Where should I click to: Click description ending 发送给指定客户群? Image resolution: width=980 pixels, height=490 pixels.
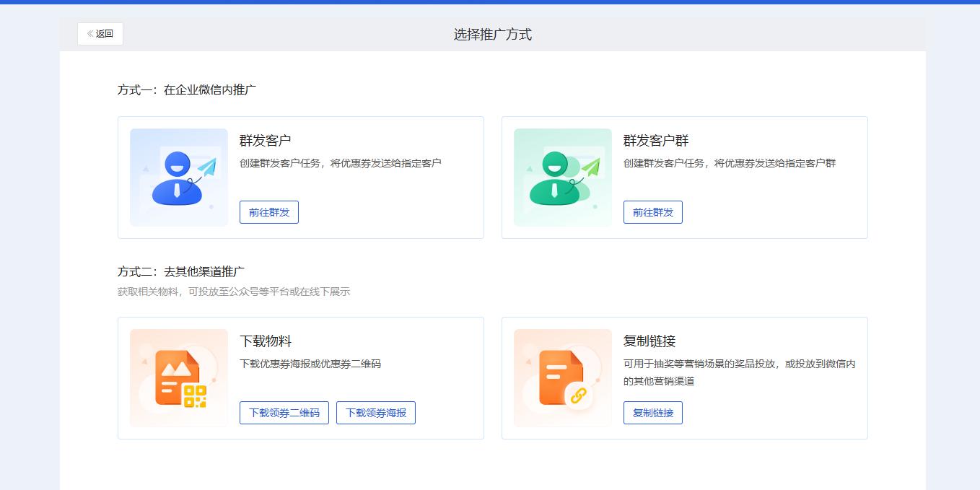coord(730,163)
